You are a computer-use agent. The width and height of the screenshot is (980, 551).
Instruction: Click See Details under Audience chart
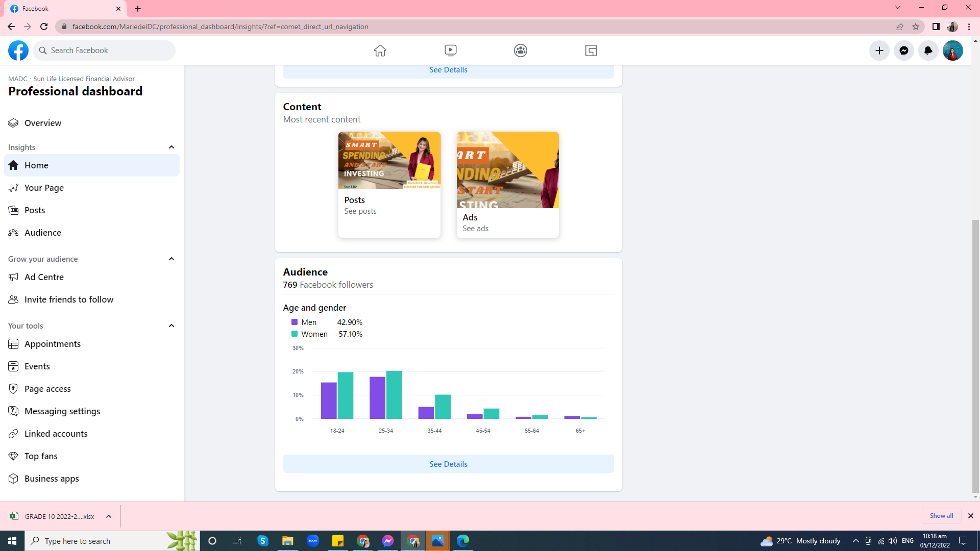point(448,464)
